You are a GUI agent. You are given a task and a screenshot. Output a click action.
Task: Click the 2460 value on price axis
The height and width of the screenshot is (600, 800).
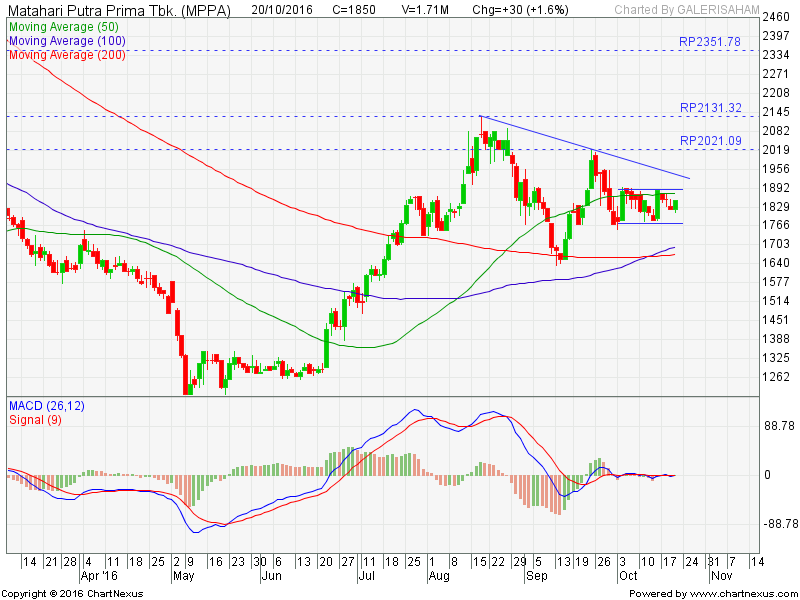(776, 18)
